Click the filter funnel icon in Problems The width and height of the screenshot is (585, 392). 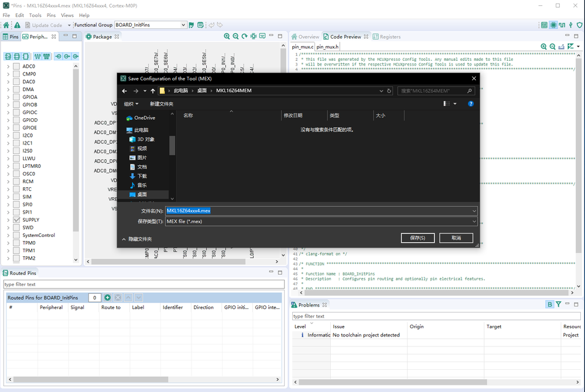coord(559,304)
